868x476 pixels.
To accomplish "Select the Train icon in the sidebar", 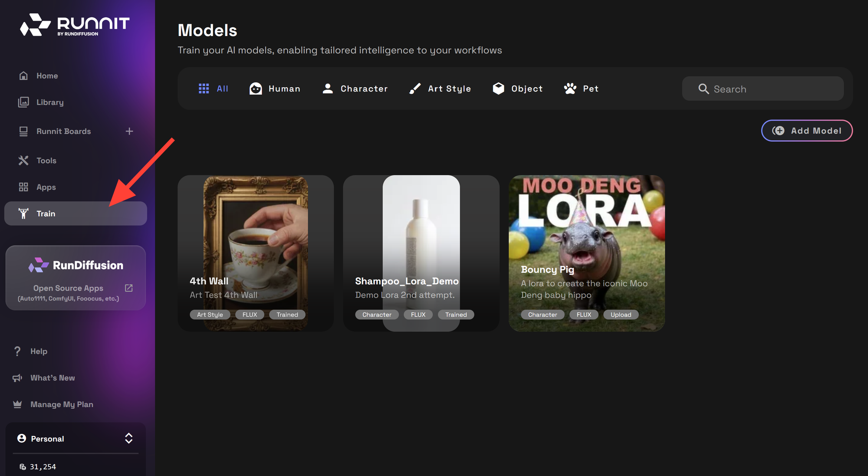I will pyautogui.click(x=23, y=213).
